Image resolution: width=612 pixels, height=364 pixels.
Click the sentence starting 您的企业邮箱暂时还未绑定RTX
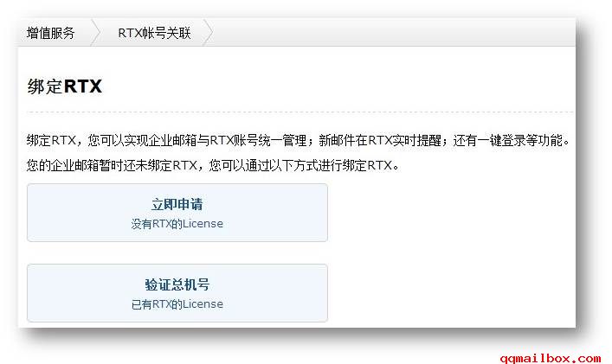(x=213, y=166)
